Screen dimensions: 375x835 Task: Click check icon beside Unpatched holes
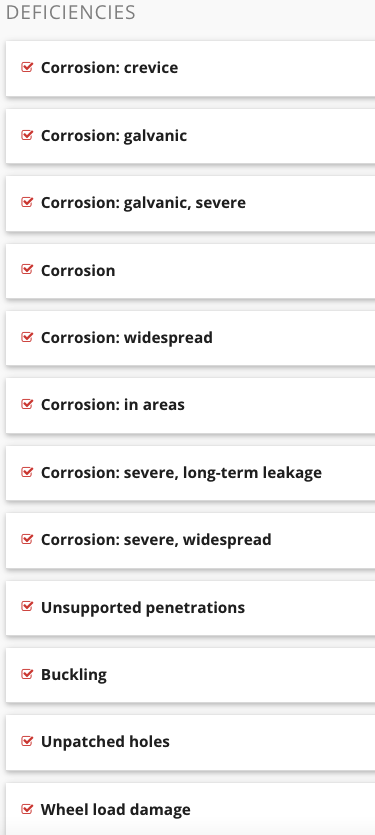click(27, 741)
